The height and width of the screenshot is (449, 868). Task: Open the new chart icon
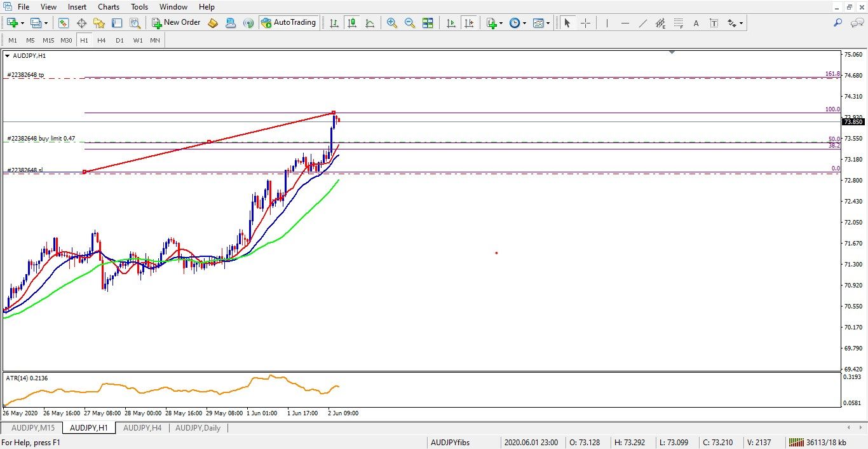point(13,23)
